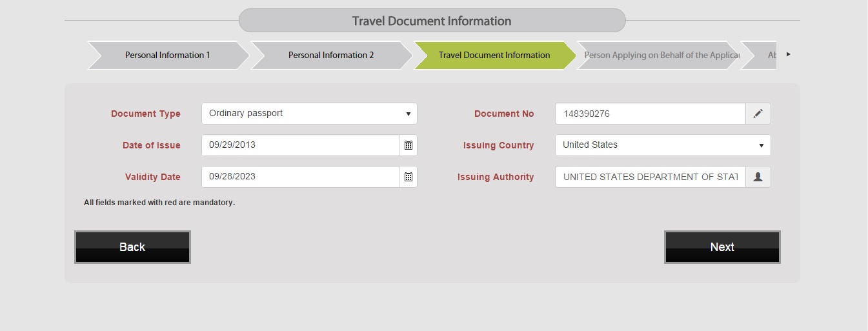Open the Date of Issue calendar picker
868x331 pixels.
[408, 145]
